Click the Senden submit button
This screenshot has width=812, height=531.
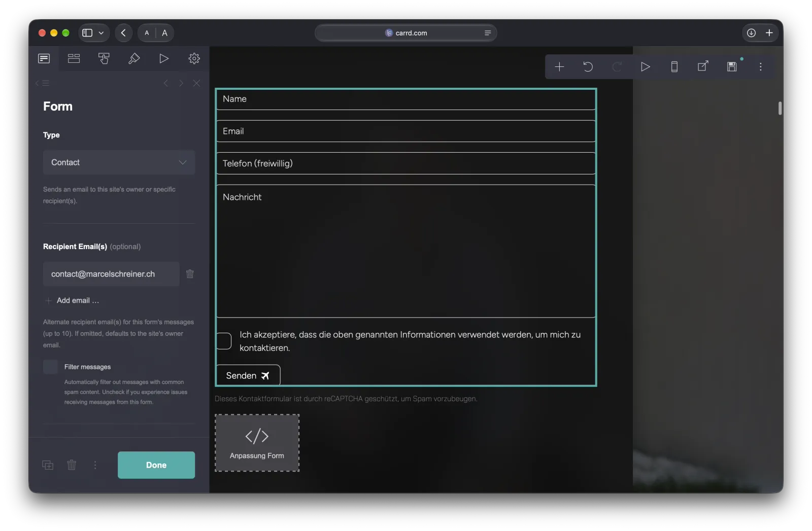click(248, 376)
